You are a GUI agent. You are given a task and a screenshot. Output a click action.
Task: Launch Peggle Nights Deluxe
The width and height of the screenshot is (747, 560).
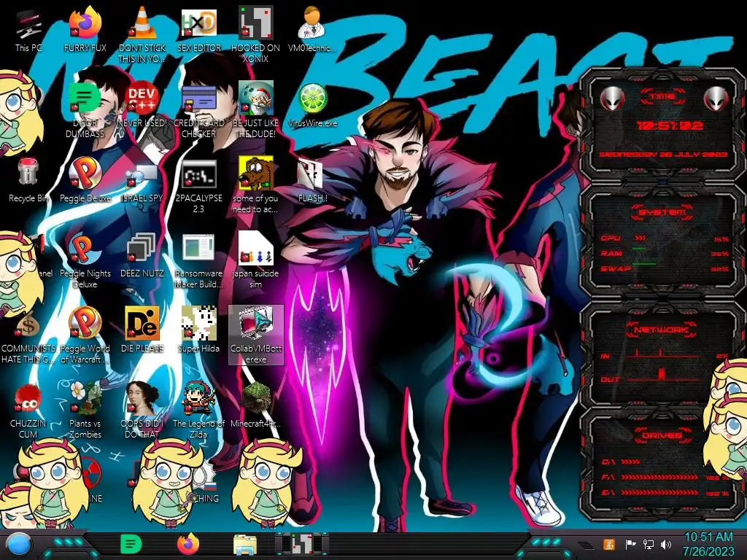click(x=85, y=261)
